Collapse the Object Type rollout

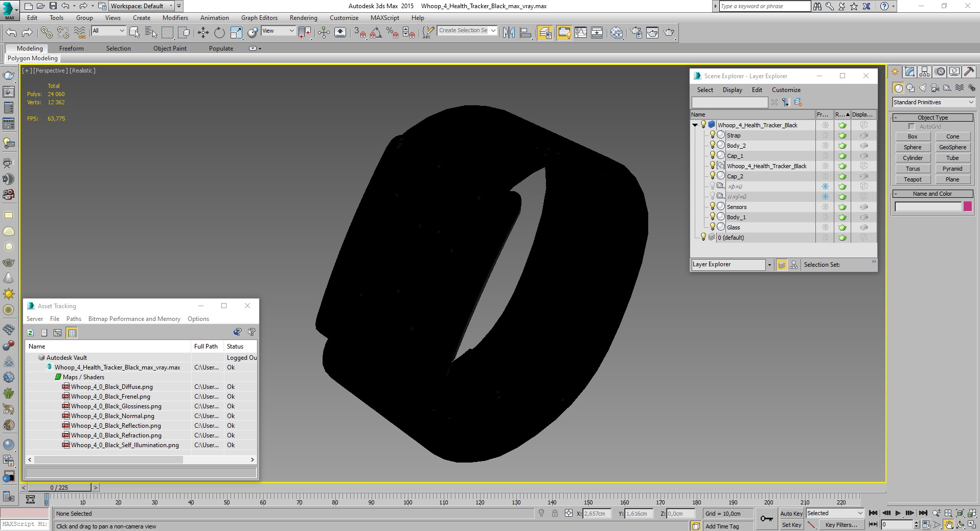coord(933,118)
